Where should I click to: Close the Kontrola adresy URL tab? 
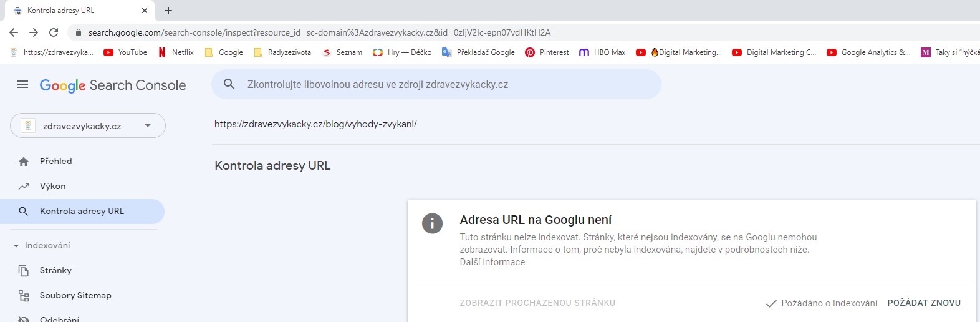(x=145, y=11)
